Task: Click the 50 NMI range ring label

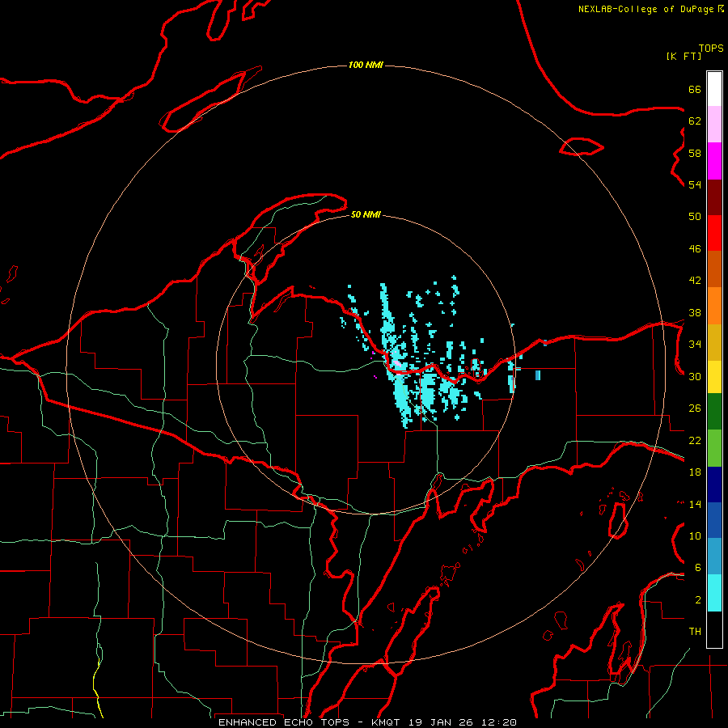Action: pos(366,214)
